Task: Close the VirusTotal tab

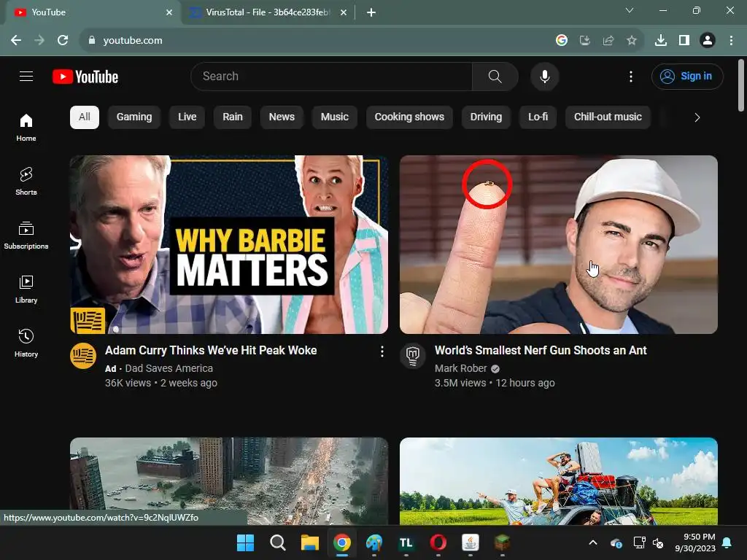Action: point(344,12)
